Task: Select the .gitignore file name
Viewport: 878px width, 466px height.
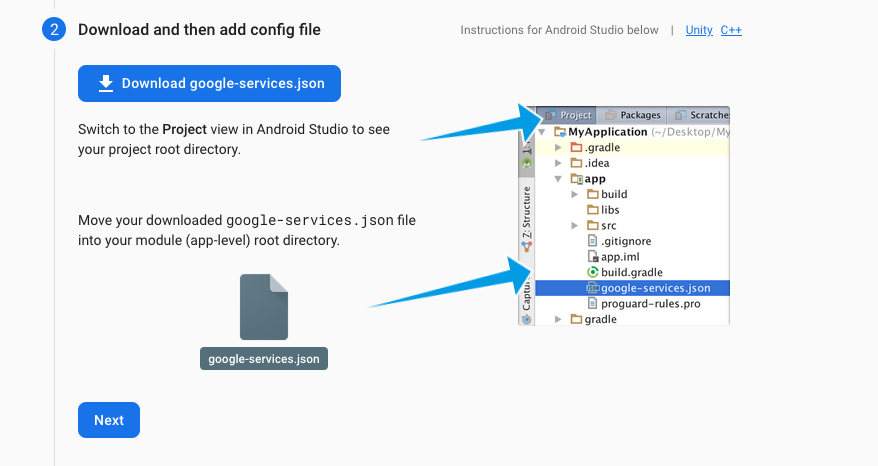Action: click(x=626, y=241)
